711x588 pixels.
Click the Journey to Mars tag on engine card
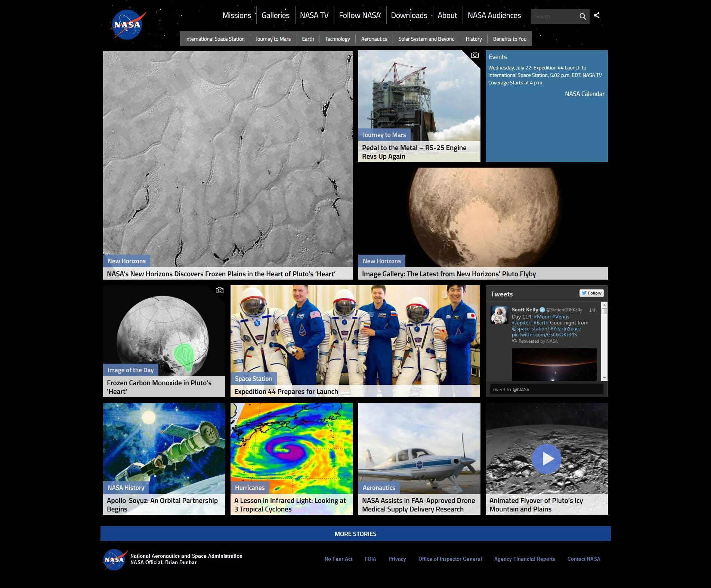click(384, 135)
